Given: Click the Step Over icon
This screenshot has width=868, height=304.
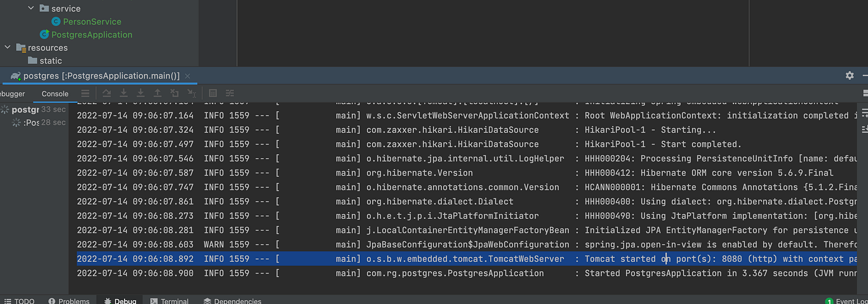Looking at the screenshot, I should 107,93.
